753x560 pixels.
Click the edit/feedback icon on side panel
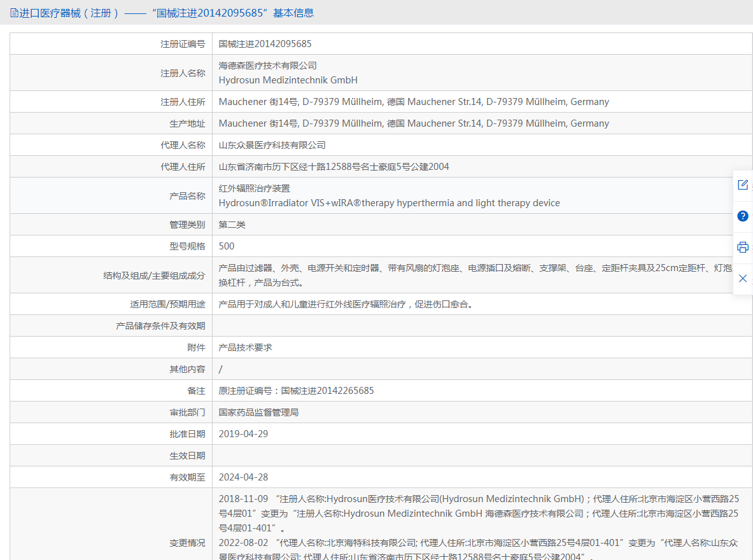tap(742, 185)
